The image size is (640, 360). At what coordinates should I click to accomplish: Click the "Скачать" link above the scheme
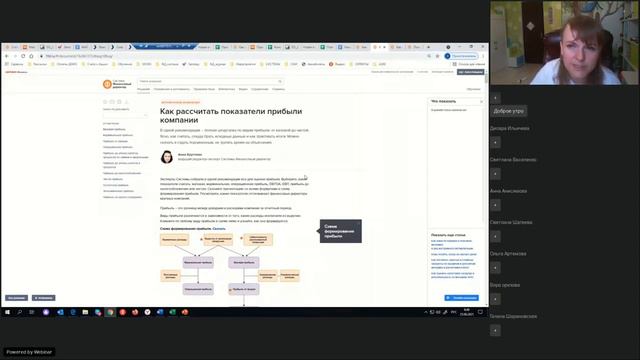tap(219, 229)
